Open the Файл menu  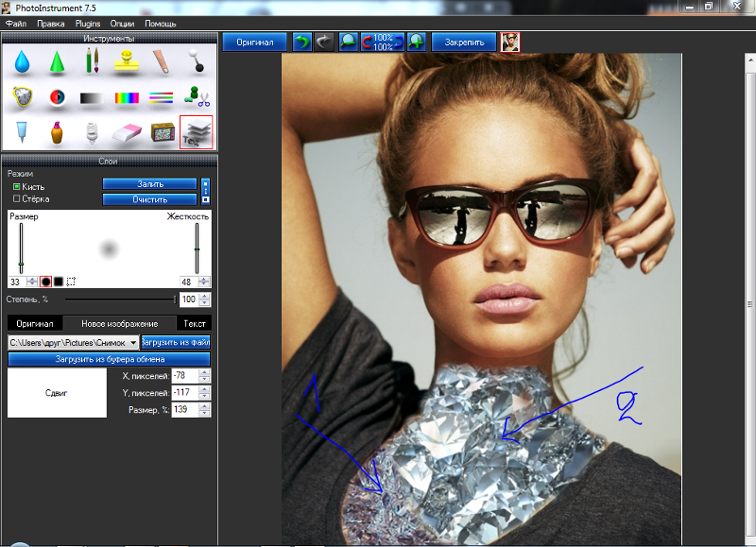(16, 24)
